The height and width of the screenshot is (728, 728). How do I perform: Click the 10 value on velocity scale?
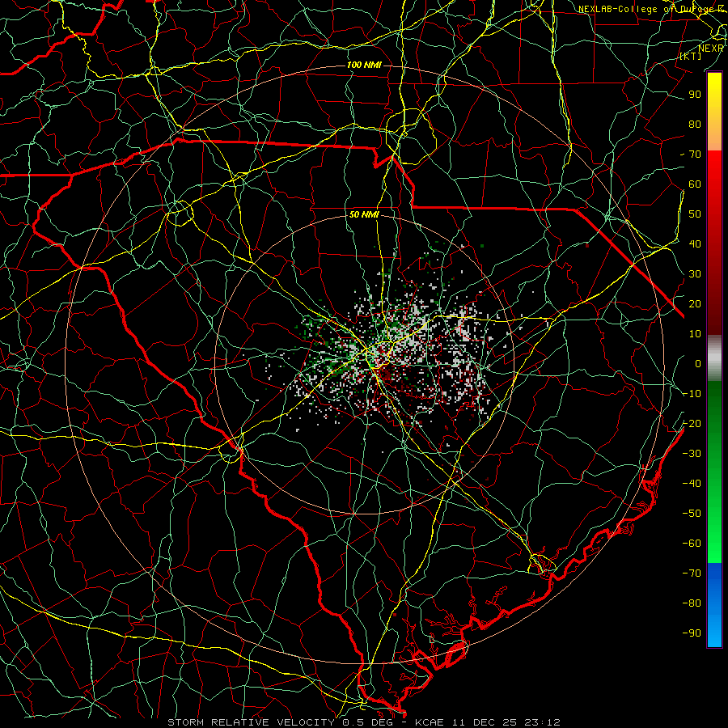coord(695,334)
